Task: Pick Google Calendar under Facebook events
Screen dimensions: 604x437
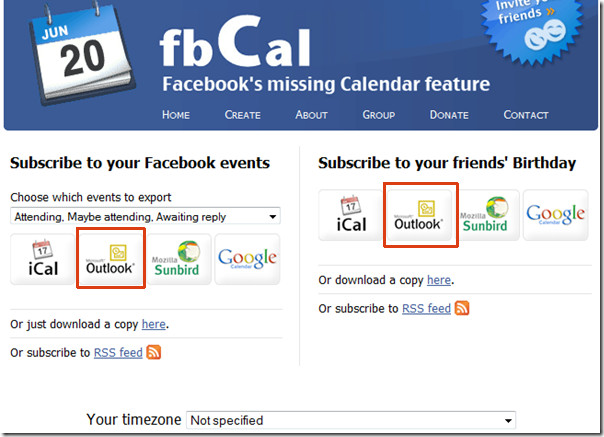Action: (247, 259)
